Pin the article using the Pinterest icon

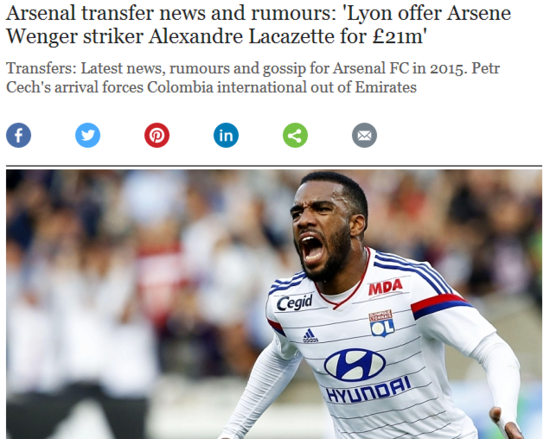coord(157,135)
